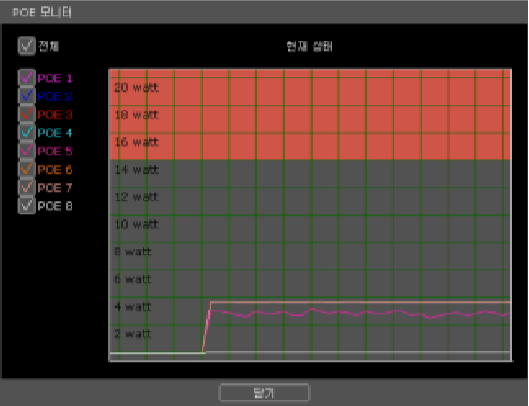529x406 pixels.
Task: Click the POE 1 label text
Action: click(x=55, y=78)
